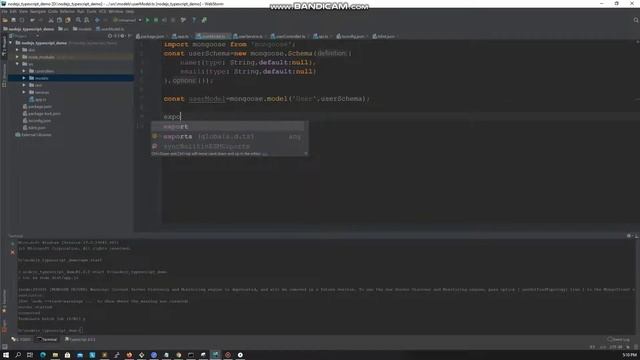Select tsconfig.json in the project tree
This screenshot has height=360, width=640.
coord(37,121)
